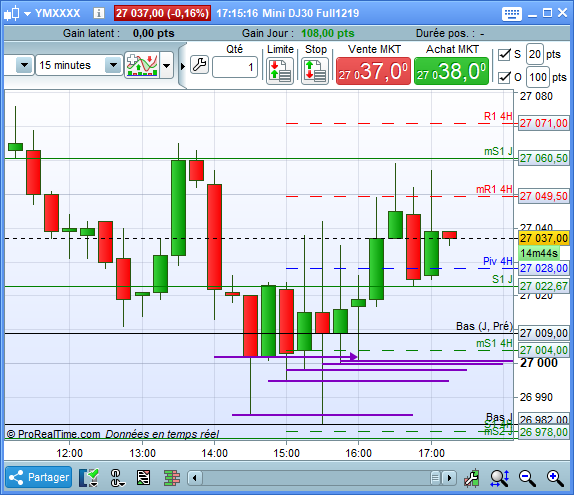Expand the 15 minutes timeframe dropdown

[x=113, y=66]
